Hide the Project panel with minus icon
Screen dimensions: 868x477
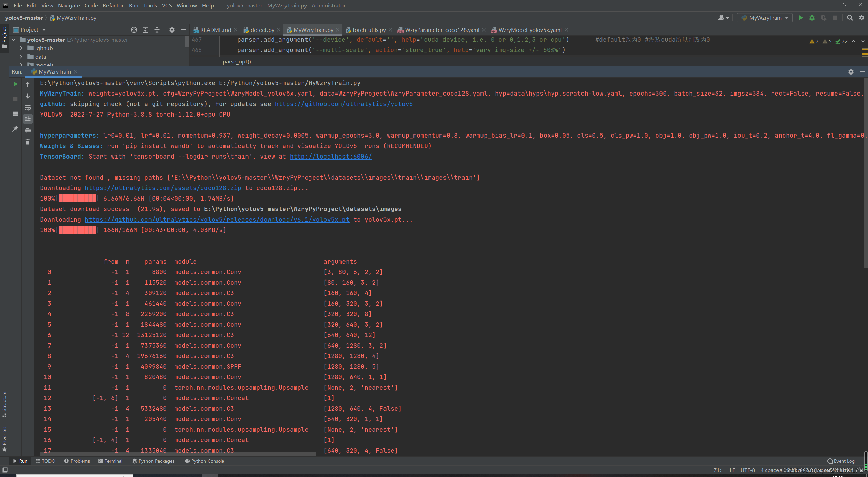[x=183, y=30]
